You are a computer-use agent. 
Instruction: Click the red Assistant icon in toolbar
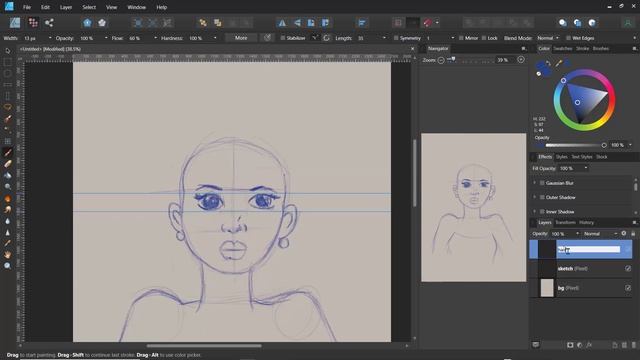pos(427,23)
